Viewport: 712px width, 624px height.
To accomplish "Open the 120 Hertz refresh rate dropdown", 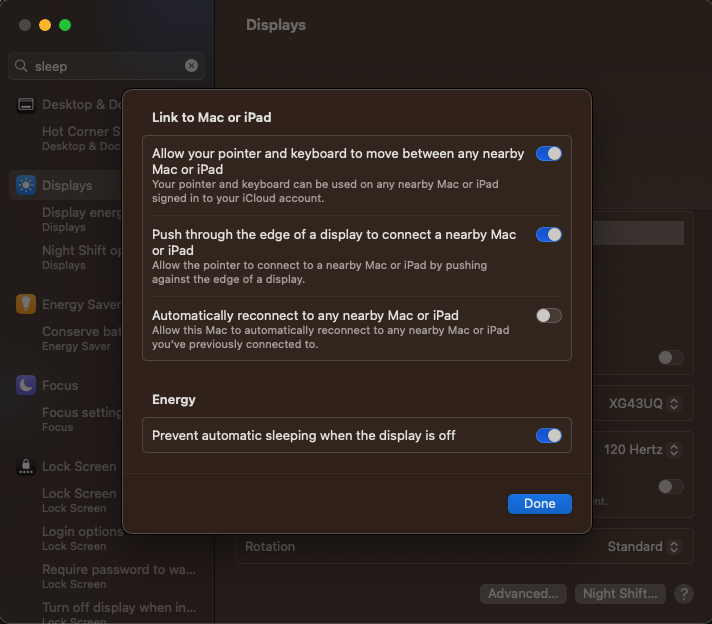I will click(642, 450).
